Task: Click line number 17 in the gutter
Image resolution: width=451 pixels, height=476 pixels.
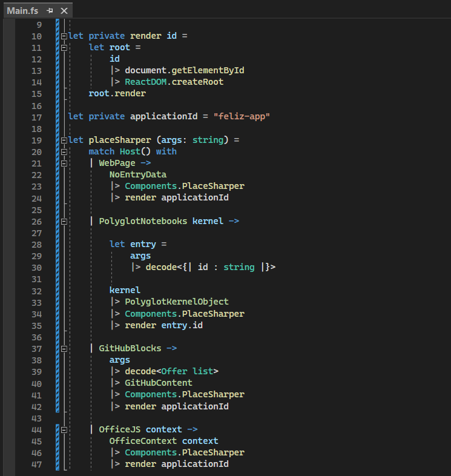Action: click(36, 117)
